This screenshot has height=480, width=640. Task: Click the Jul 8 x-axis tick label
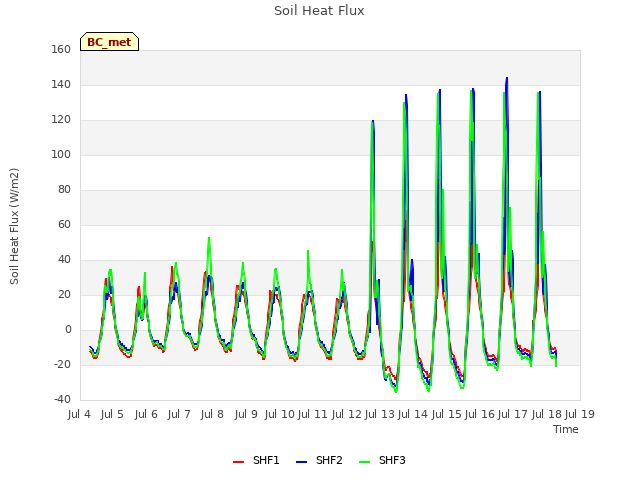click(x=212, y=414)
